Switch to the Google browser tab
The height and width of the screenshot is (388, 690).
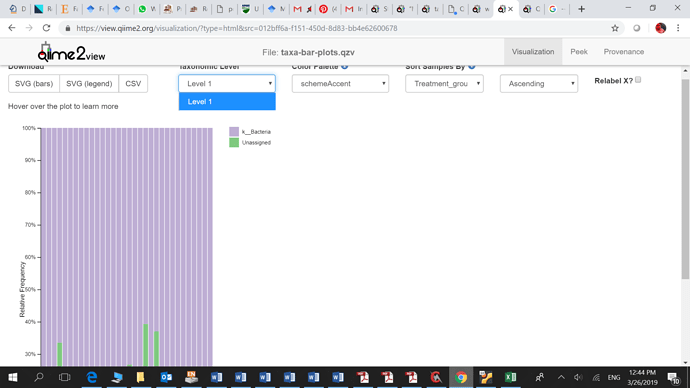(557, 9)
